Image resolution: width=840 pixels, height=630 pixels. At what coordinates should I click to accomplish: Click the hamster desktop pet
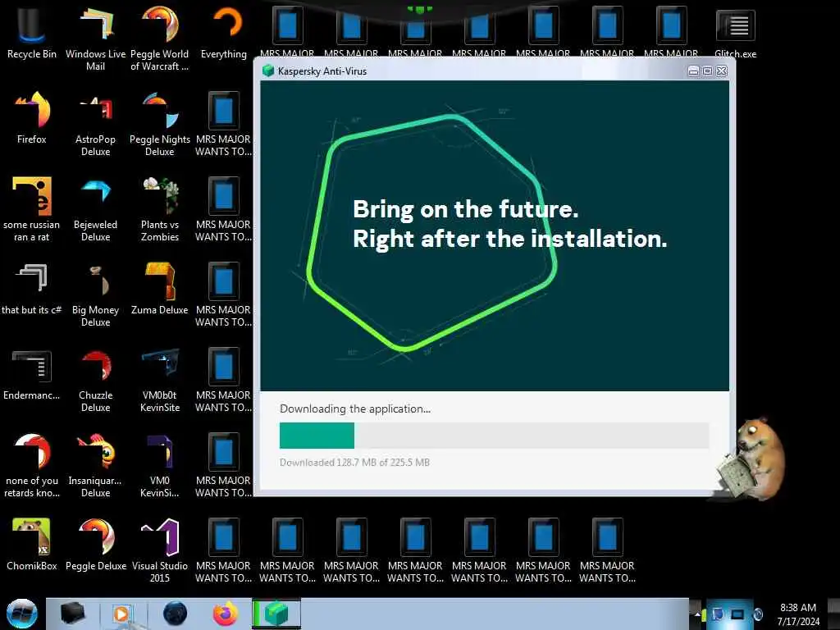[x=753, y=459]
